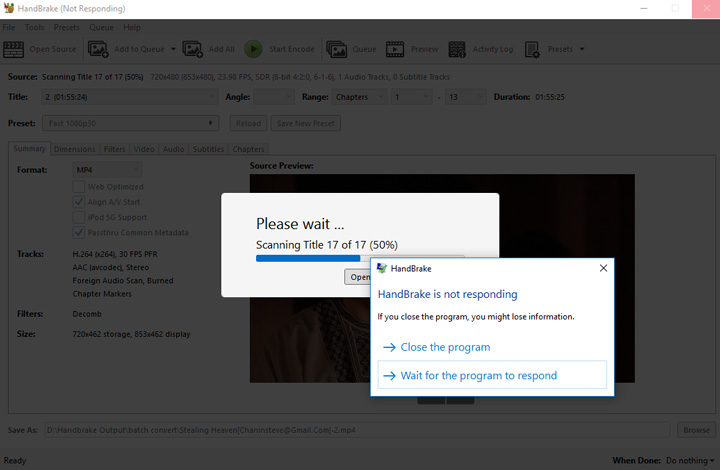Screen dimensions: 720x470
Task: Click the Open Source film icon
Action: pos(13,49)
